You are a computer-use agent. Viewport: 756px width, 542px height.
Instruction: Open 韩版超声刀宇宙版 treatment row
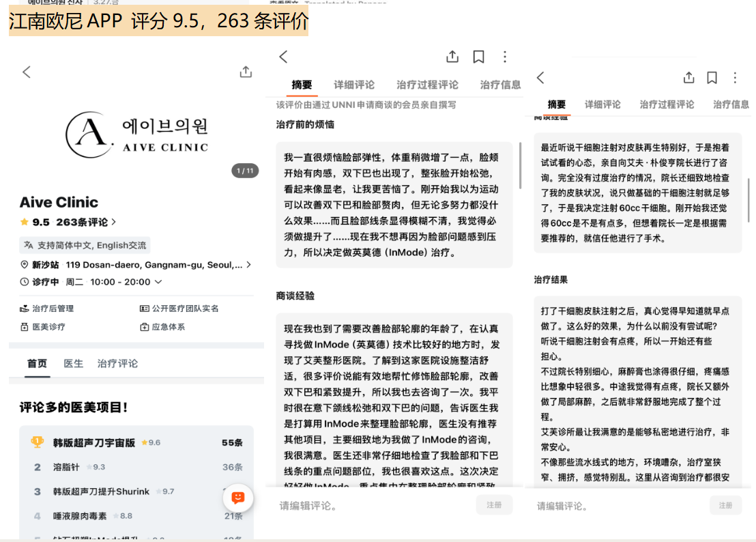136,442
